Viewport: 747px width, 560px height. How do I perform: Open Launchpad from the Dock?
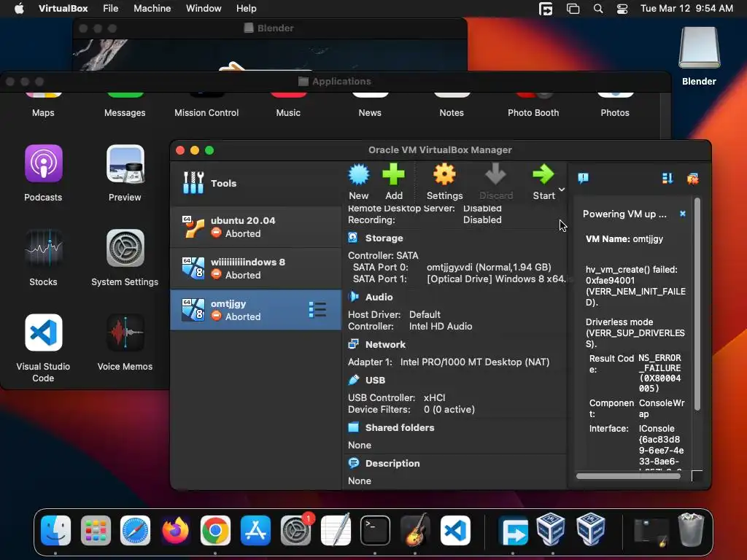coord(96,531)
